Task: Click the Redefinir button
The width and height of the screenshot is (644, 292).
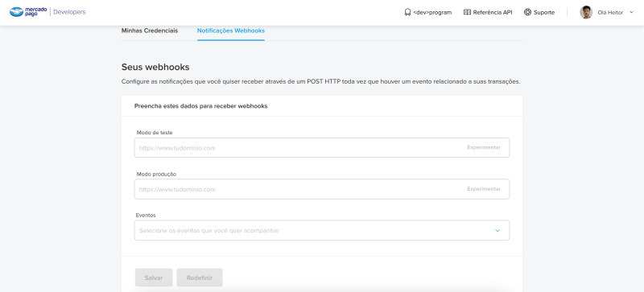Action: point(200,278)
